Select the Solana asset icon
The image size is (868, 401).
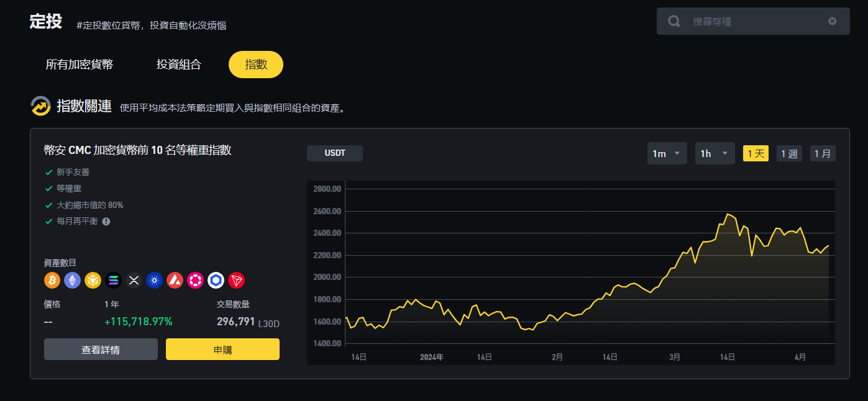pyautogui.click(x=113, y=281)
